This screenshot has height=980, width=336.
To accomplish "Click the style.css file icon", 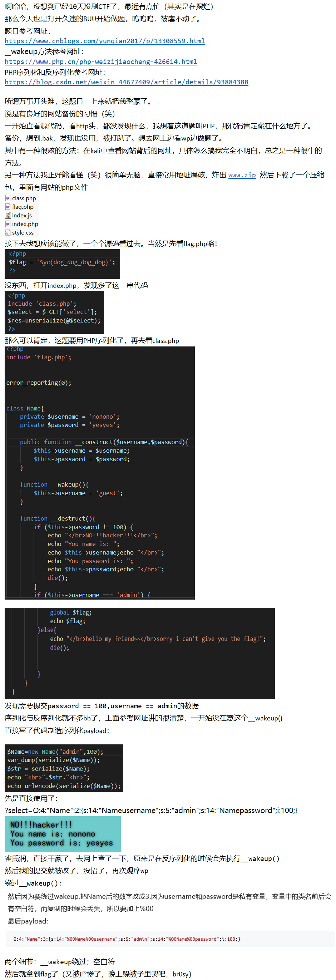I will [8, 233].
